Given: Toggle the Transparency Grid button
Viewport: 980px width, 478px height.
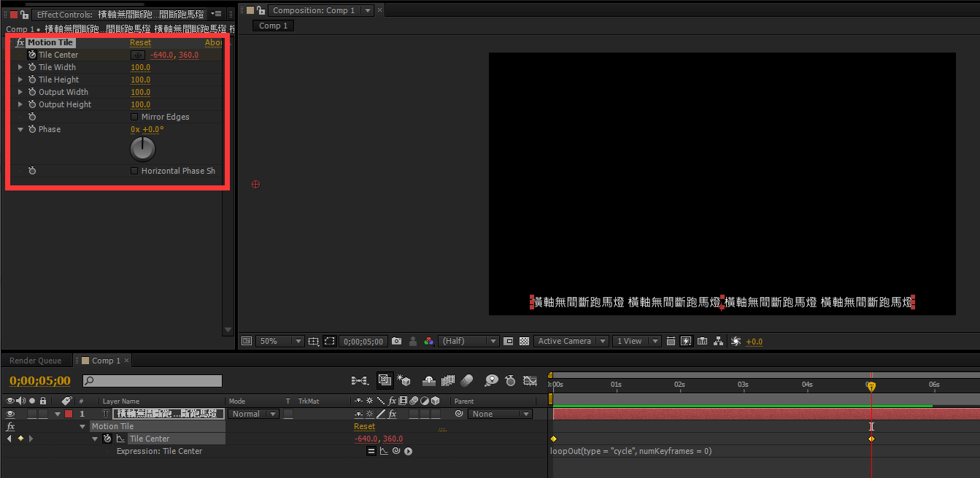Looking at the screenshot, I should tap(524, 341).
